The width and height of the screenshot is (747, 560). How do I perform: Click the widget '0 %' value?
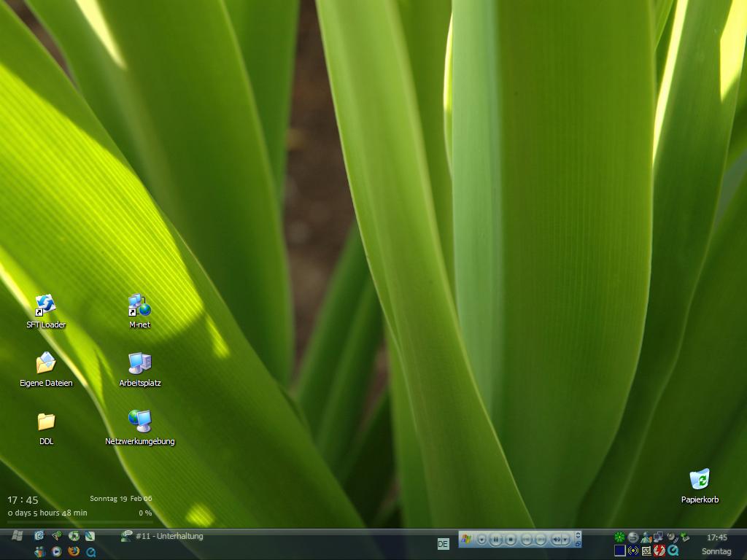click(x=145, y=513)
